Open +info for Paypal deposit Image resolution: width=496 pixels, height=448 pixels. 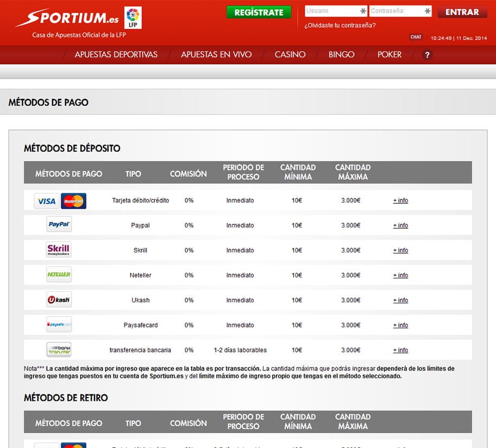pos(401,225)
